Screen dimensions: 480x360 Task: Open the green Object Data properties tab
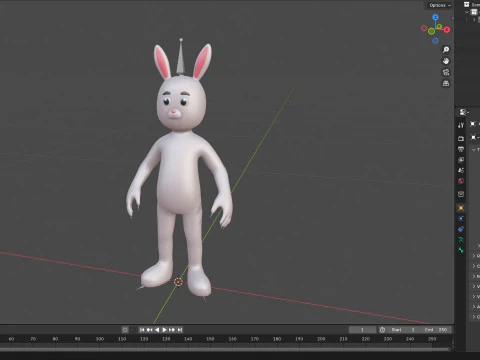tap(461, 239)
